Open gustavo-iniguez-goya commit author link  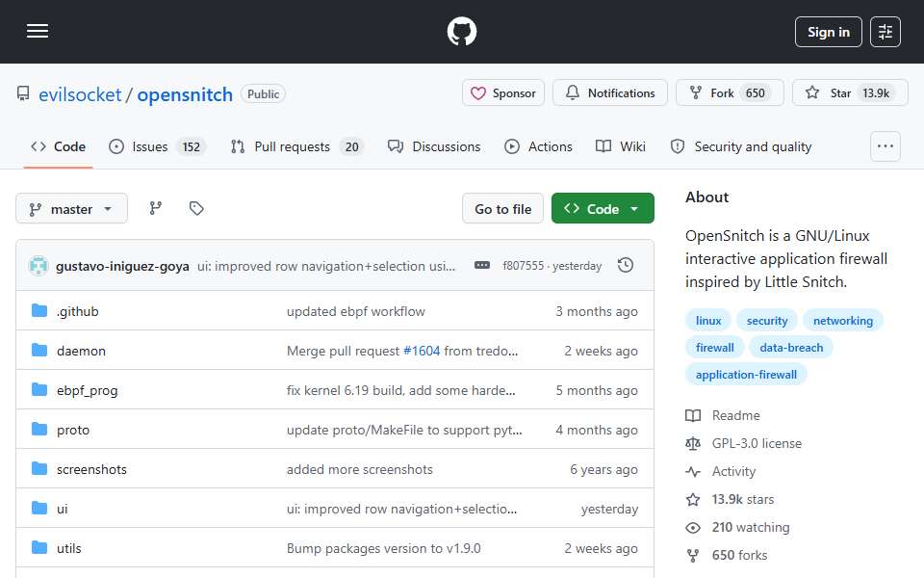tap(122, 266)
